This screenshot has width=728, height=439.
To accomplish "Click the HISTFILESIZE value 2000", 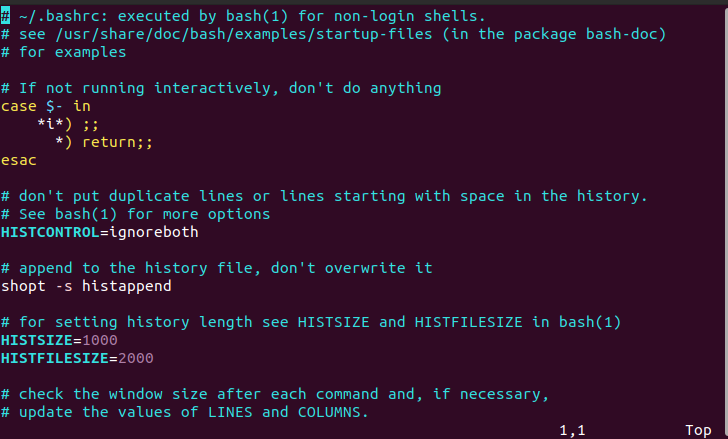I will (136, 358).
